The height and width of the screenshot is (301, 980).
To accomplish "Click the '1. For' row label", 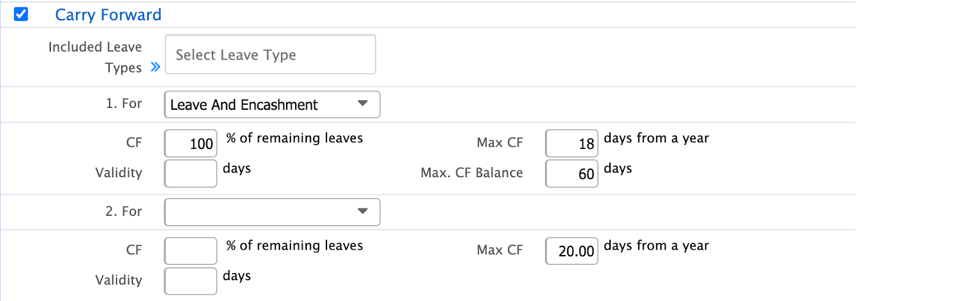I will point(124,104).
